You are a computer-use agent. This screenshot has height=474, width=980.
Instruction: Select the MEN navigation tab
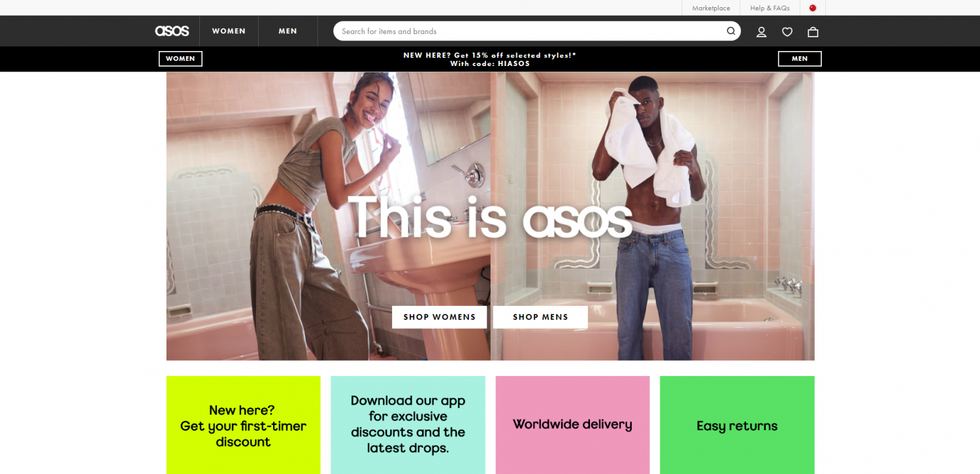[x=287, y=31]
